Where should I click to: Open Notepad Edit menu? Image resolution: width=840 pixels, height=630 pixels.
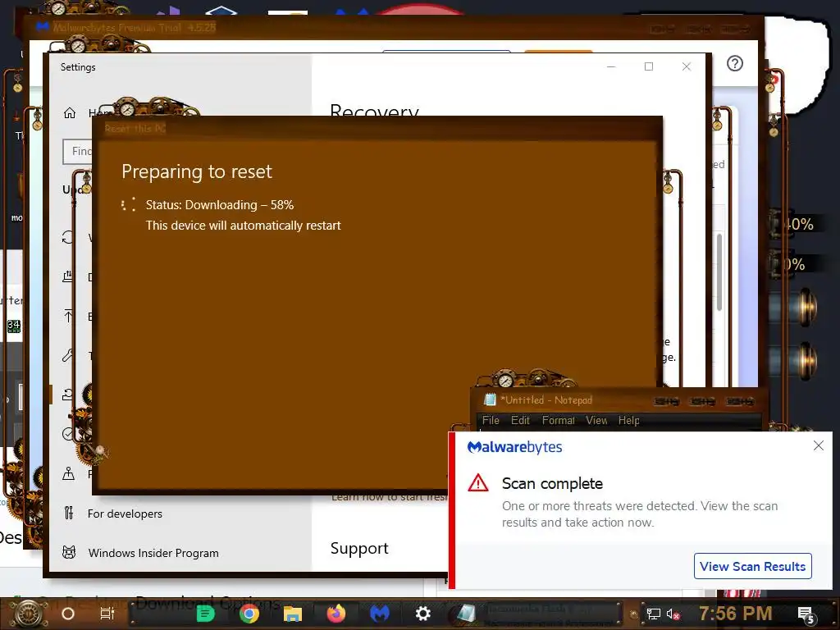[x=520, y=421]
